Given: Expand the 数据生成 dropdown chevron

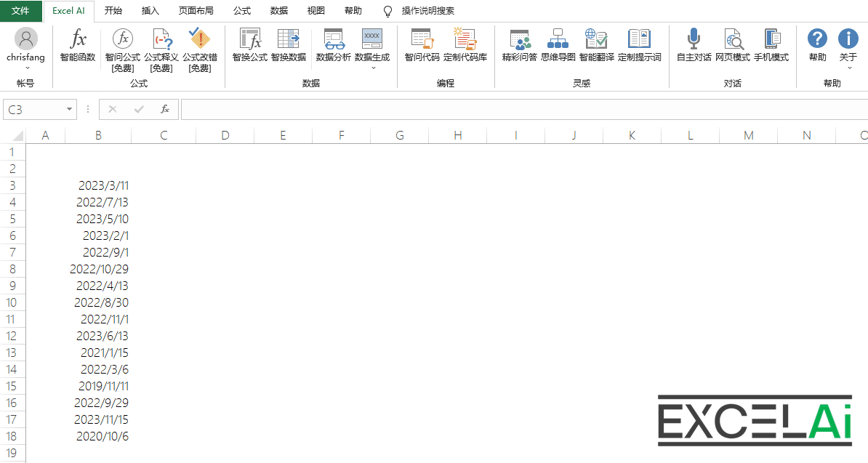Looking at the screenshot, I should pyautogui.click(x=373, y=68).
